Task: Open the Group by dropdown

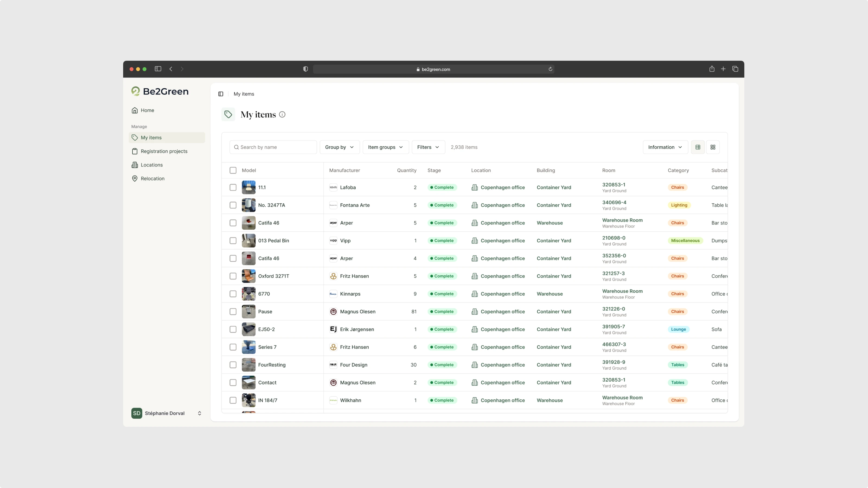Action: click(x=339, y=147)
